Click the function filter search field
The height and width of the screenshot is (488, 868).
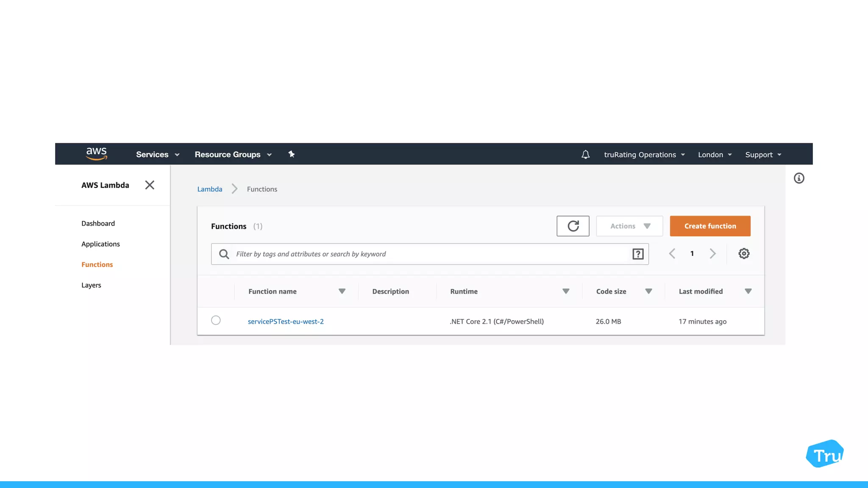point(424,254)
